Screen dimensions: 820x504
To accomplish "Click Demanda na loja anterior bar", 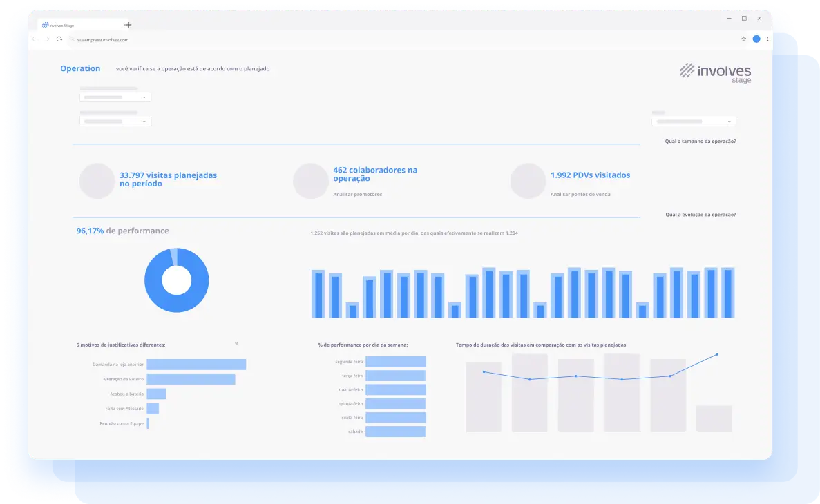I will pyautogui.click(x=196, y=365).
